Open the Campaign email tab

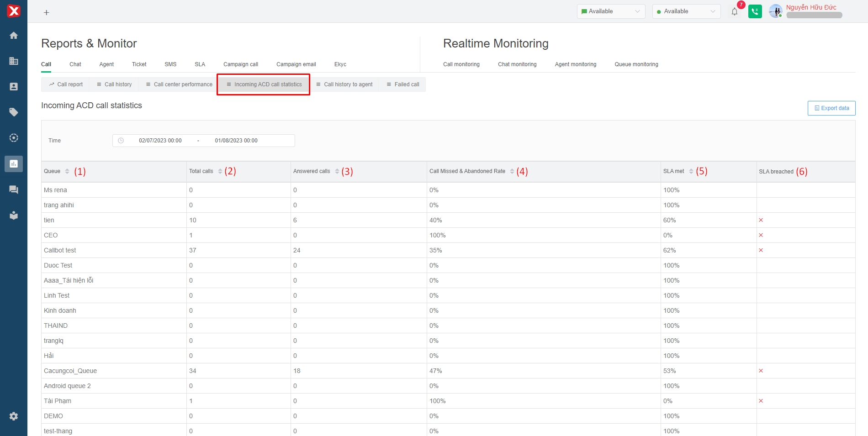[x=296, y=64]
